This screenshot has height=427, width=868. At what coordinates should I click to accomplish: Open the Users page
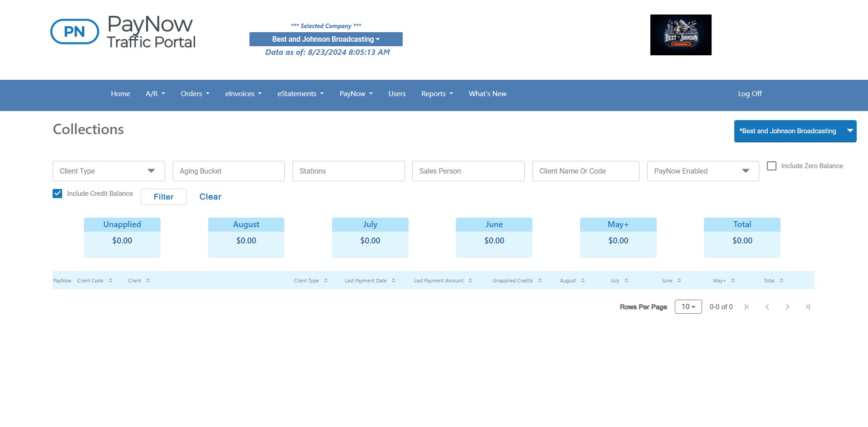click(397, 94)
